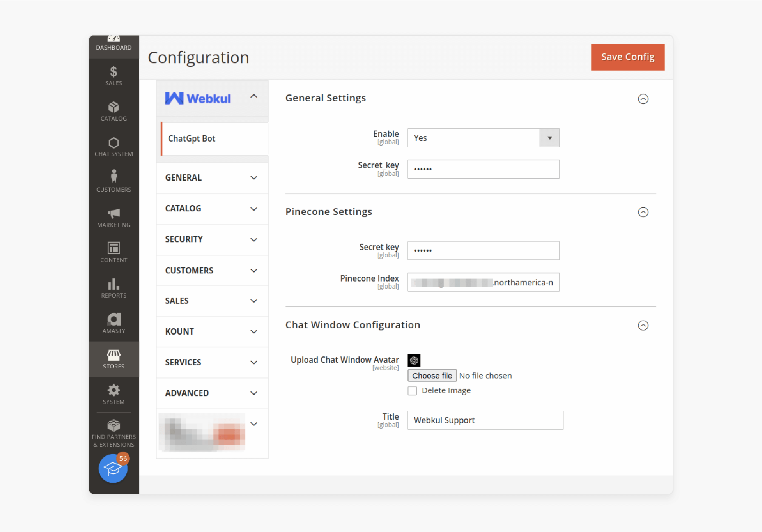Collapse the Webkul section chevron
Screen dimensions: 762x532
pyautogui.click(x=254, y=96)
